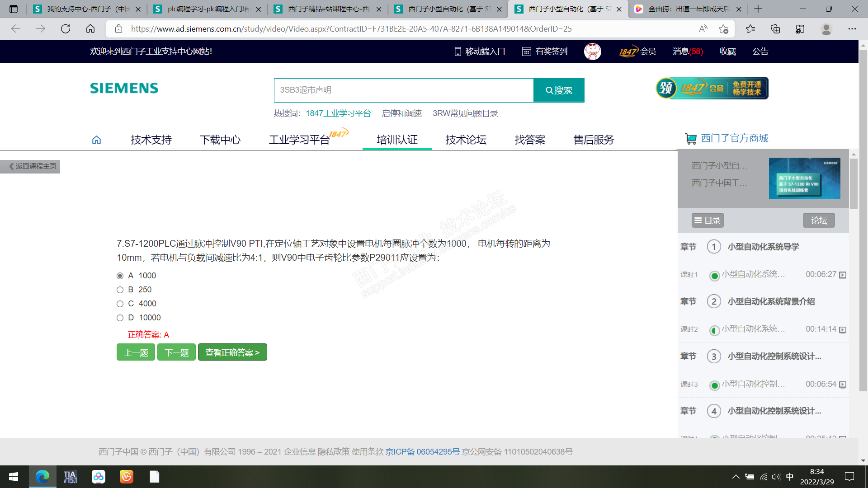Click the search input field with 3SB3退市声明

point(403,90)
